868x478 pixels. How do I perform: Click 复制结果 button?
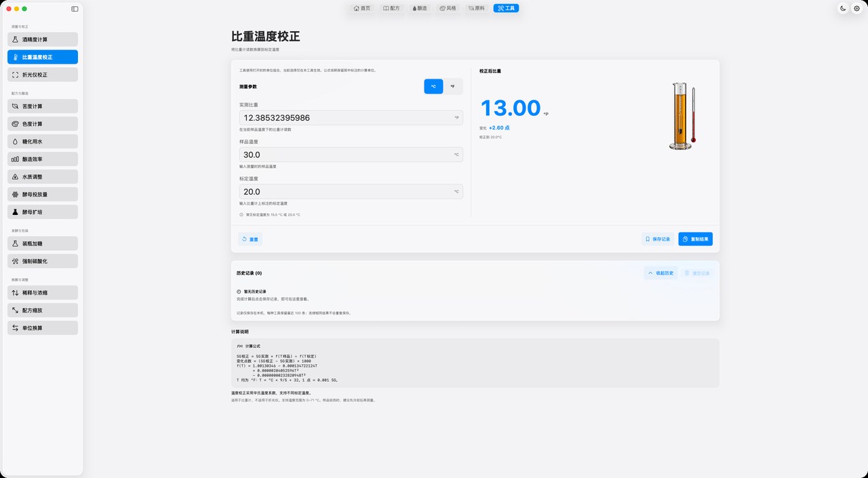click(x=695, y=239)
